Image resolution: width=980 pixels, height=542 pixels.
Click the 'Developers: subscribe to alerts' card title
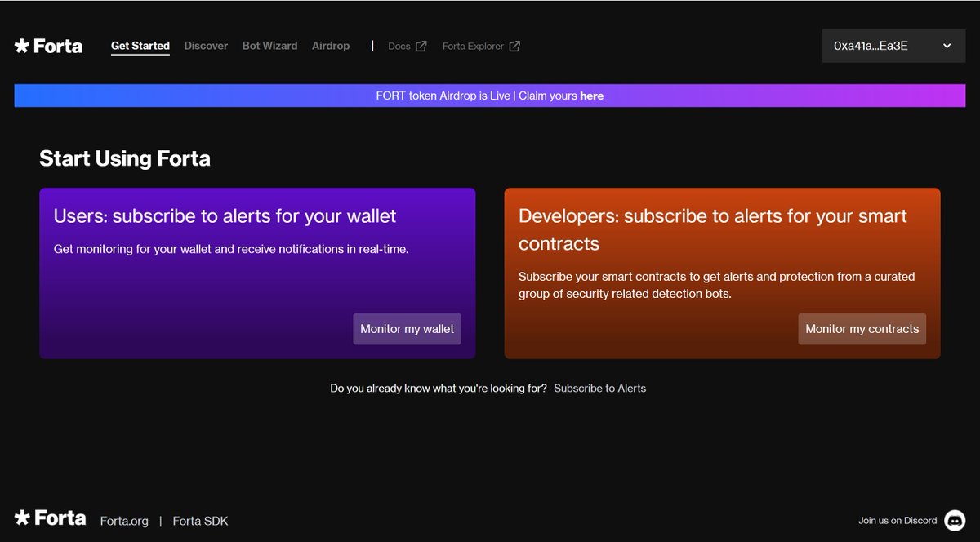pyautogui.click(x=713, y=229)
